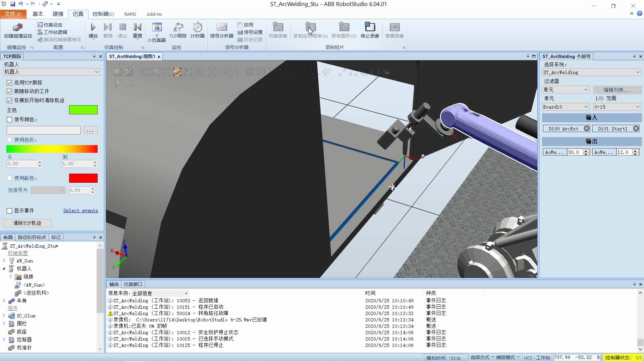Open the robot dropdown (机器人)
Screen dimensions: 644x362
[52, 72]
